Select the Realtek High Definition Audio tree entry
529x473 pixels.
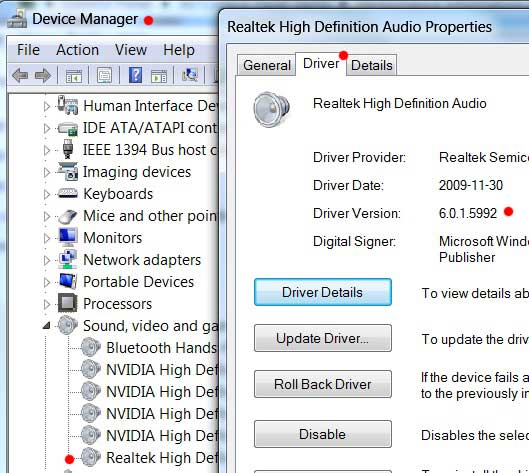tap(162, 458)
